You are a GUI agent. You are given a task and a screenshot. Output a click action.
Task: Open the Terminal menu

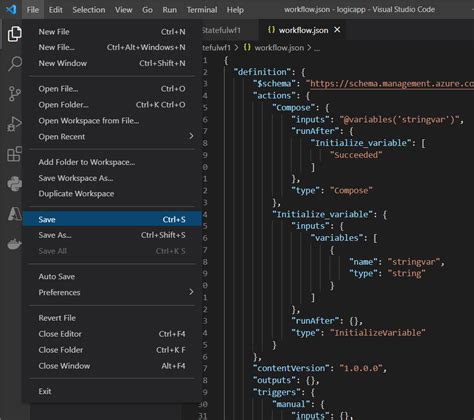coord(202,10)
